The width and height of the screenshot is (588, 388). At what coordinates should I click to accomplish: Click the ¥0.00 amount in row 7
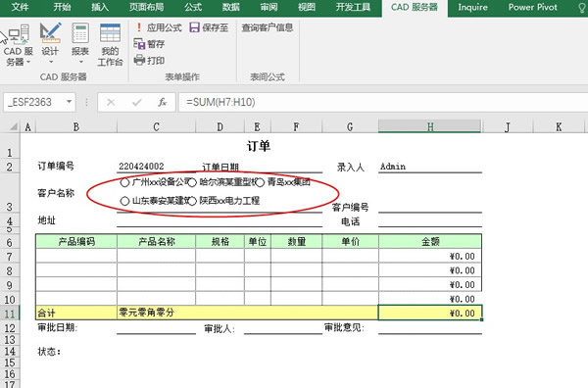point(430,257)
